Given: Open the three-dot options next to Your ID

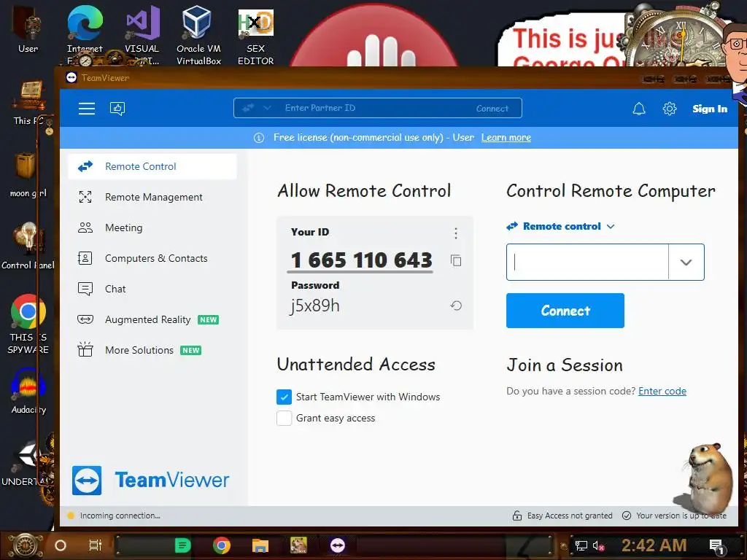Looking at the screenshot, I should (456, 233).
